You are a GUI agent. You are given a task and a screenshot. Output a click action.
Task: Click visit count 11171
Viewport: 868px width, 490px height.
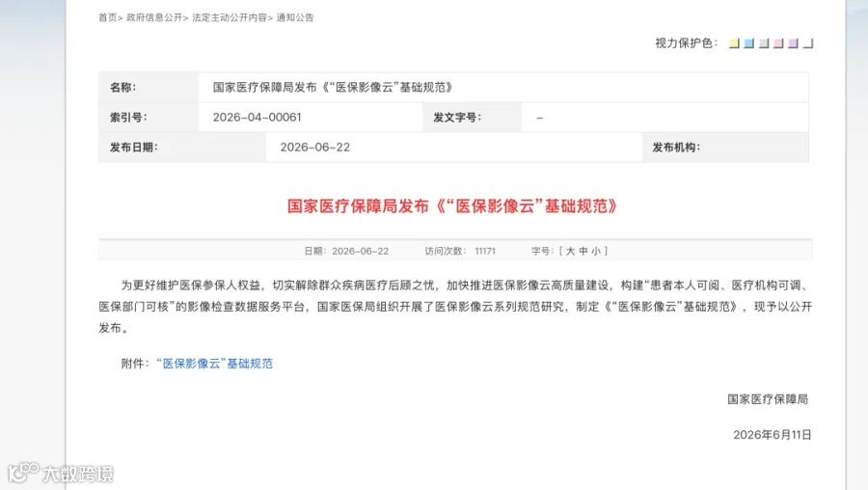[485, 251]
